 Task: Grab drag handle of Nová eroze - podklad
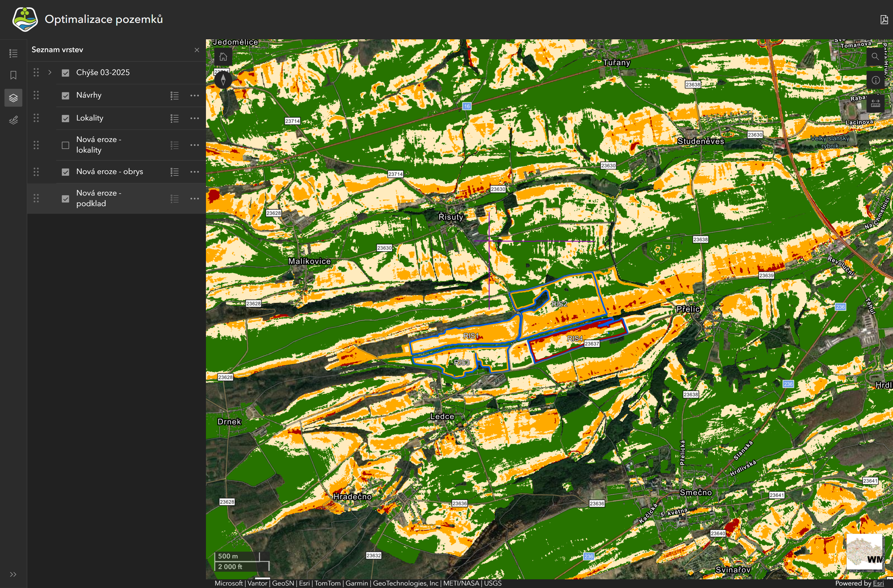coord(36,198)
